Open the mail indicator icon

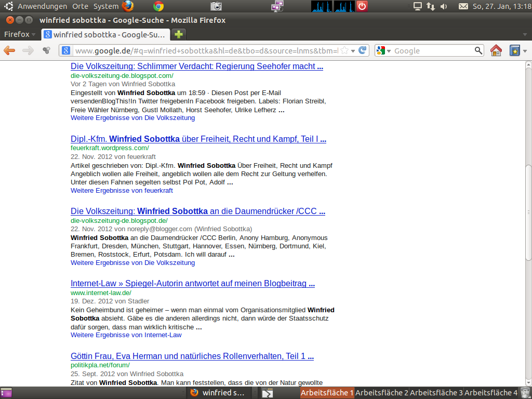coord(463,6)
